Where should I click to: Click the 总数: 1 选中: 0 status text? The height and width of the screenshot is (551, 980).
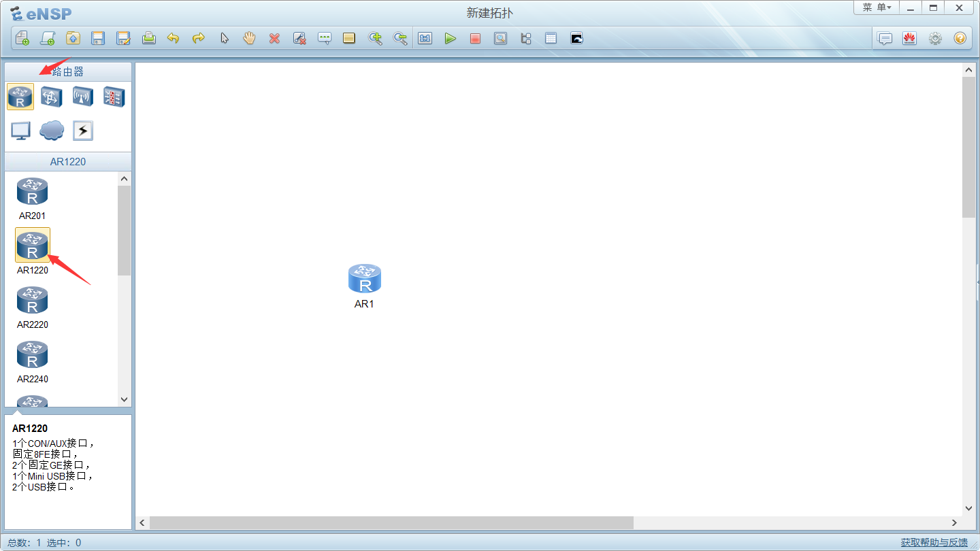click(44, 542)
